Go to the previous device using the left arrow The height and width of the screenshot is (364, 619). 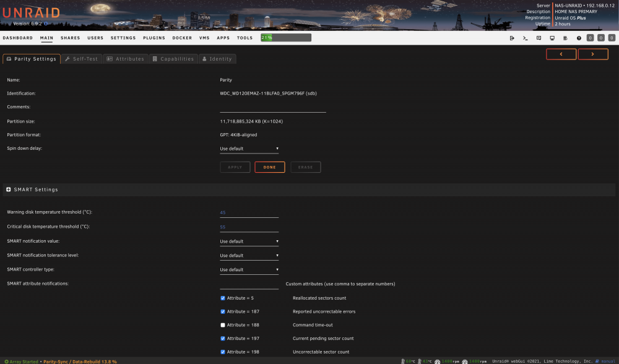(561, 54)
